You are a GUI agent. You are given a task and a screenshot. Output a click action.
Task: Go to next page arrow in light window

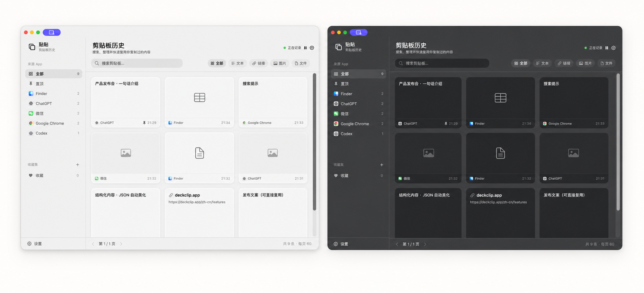pyautogui.click(x=121, y=244)
